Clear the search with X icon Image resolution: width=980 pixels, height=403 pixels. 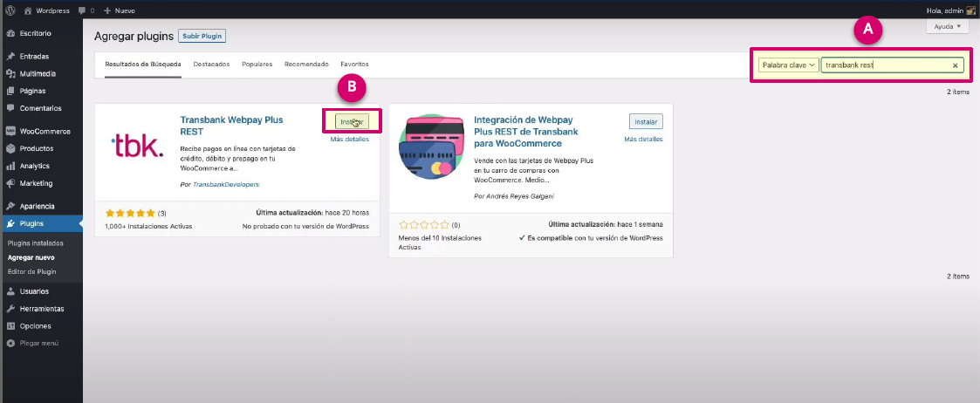click(x=955, y=65)
